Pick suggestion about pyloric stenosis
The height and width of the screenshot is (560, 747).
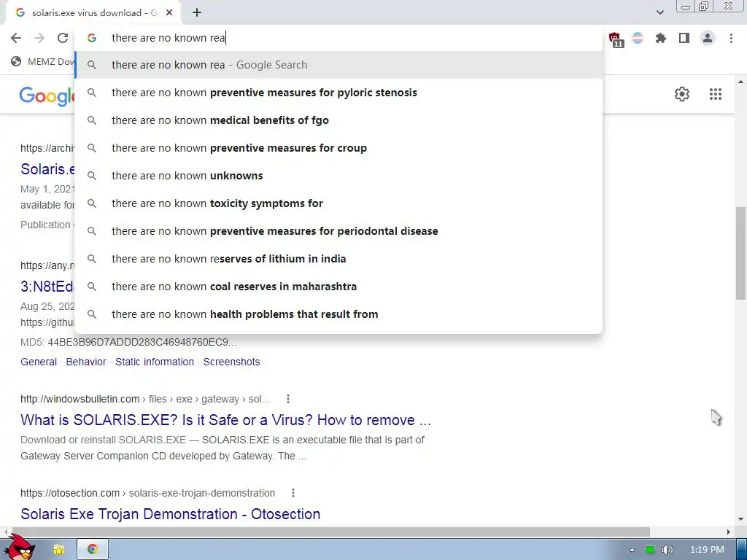point(338,93)
